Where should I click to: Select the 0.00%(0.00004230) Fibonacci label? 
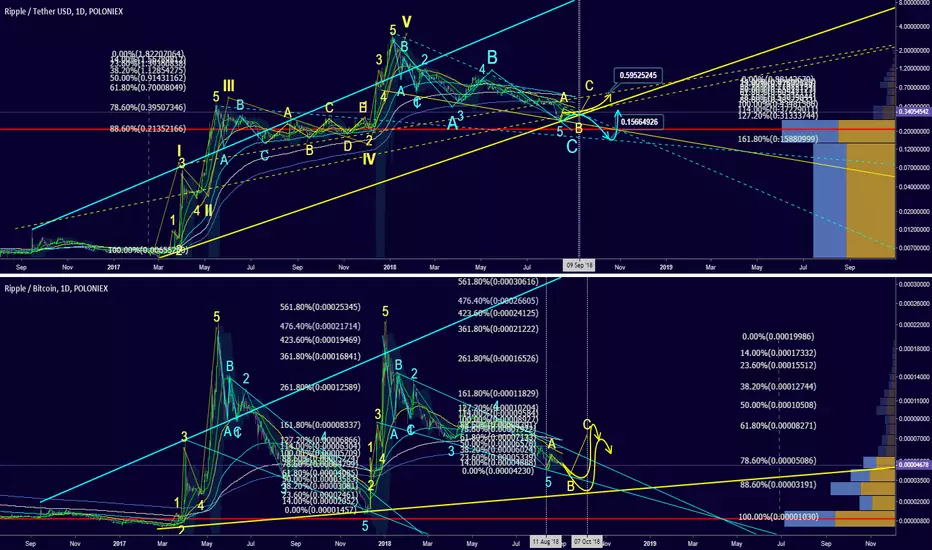point(498,471)
